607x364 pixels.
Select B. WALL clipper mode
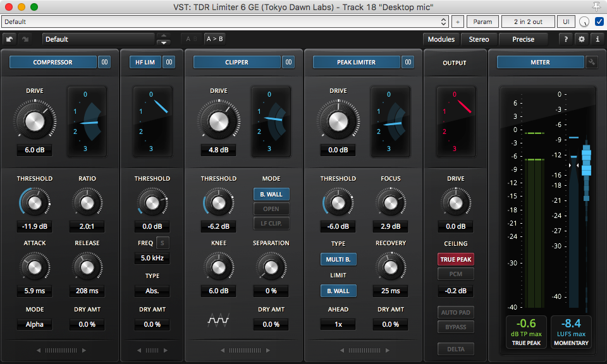(271, 194)
